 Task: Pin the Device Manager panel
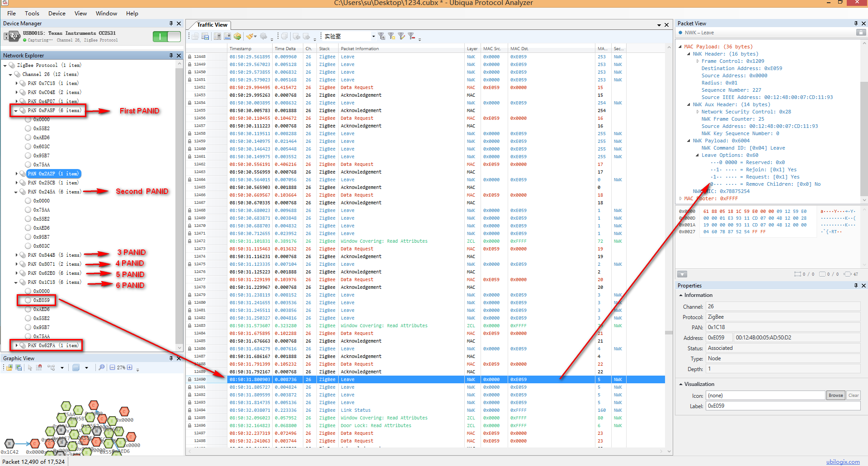pos(171,24)
